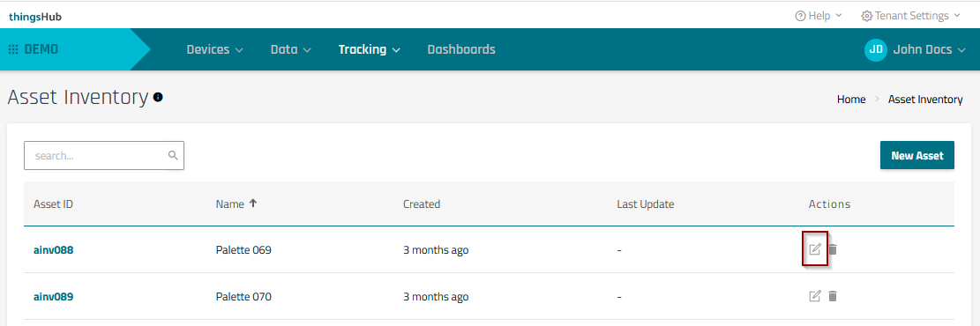The image size is (980, 326).
Task: Click the search magnifier icon
Action: point(173,155)
